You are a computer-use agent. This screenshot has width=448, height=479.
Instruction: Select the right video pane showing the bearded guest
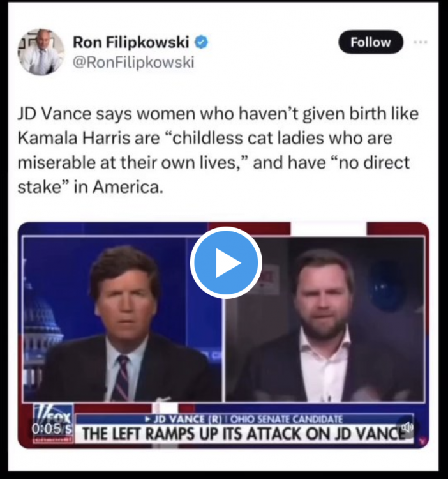click(325, 319)
